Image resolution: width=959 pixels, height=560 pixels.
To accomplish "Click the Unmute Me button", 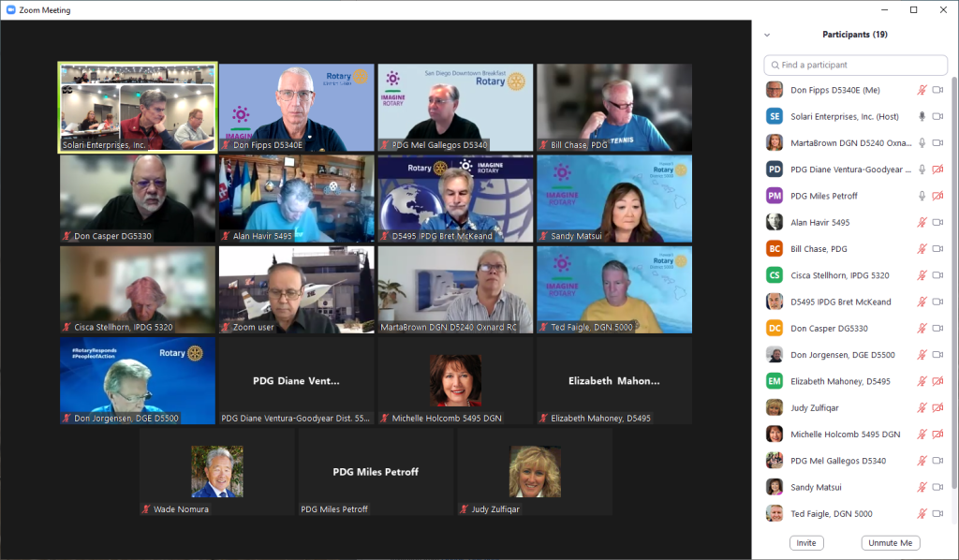I will pyautogui.click(x=890, y=543).
